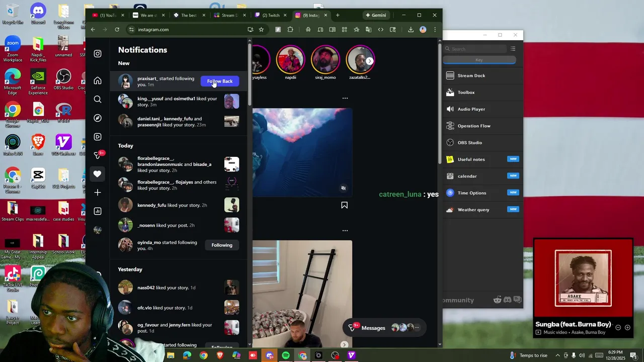Bookmark this page with star icon
The height and width of the screenshot is (362, 644).
tap(261, 30)
